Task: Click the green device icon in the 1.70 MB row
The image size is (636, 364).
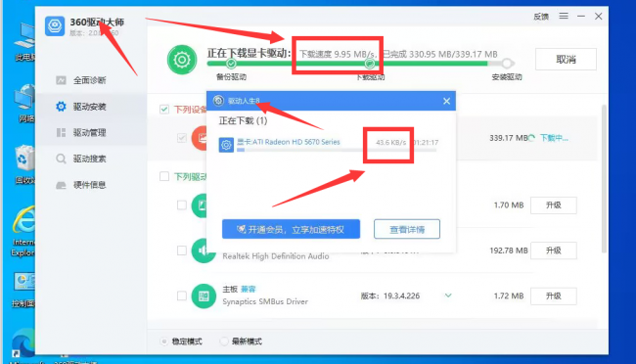Action: point(200,205)
